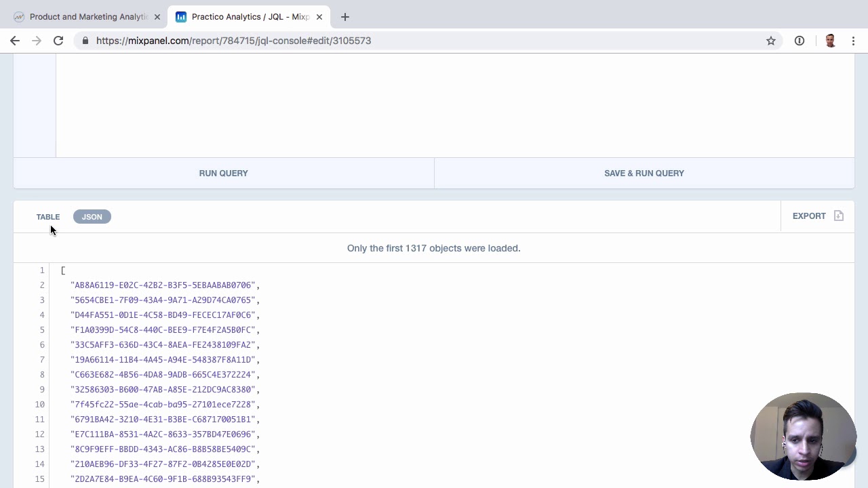Viewport: 868px width, 488px height.
Task: Click ID 7f45fc22-55ae-4cab-ba95-27101ece7228
Action: click(163, 405)
